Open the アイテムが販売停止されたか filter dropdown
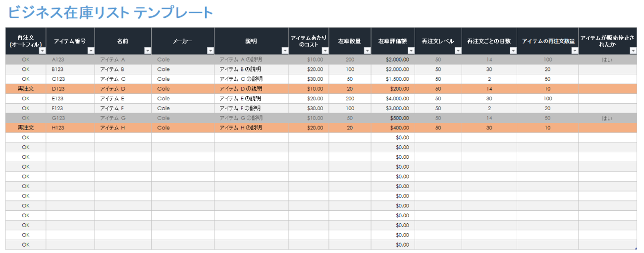The height and width of the screenshot is (253, 644). 633,51
